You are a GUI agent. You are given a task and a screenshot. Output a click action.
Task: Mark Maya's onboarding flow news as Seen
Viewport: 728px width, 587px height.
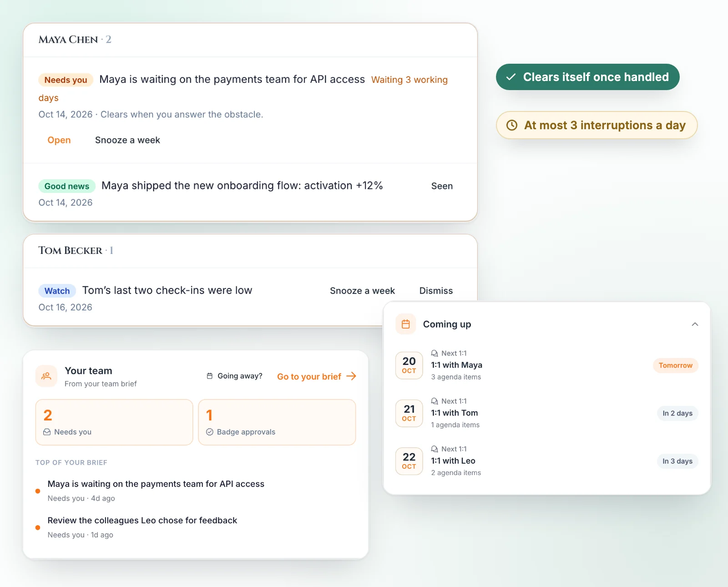click(442, 186)
